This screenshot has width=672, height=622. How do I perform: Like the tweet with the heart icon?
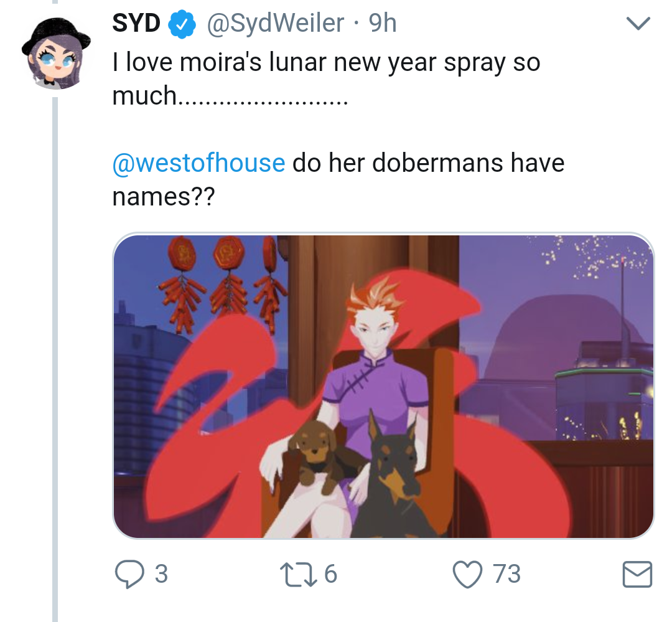coord(467,574)
